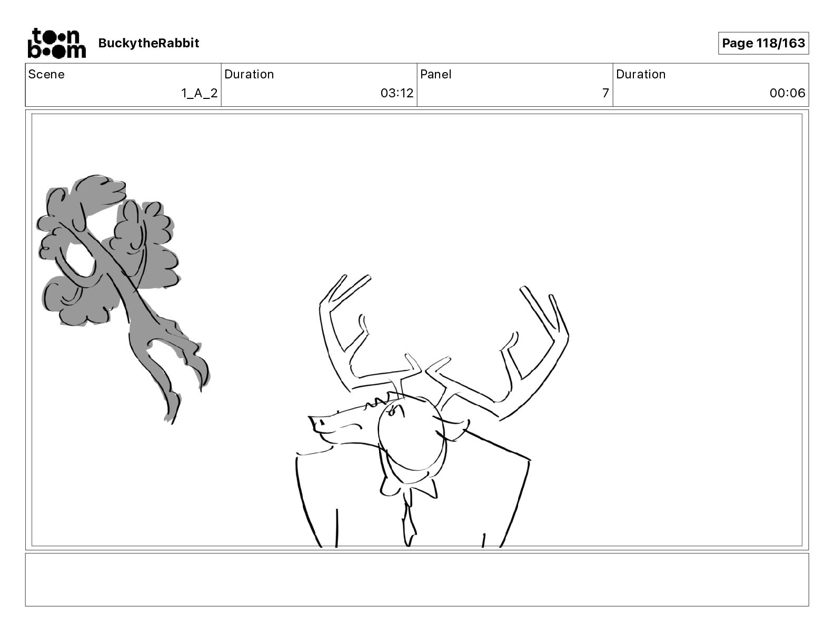Click the Toon Boom logo
834x644 pixels.
click(56, 43)
